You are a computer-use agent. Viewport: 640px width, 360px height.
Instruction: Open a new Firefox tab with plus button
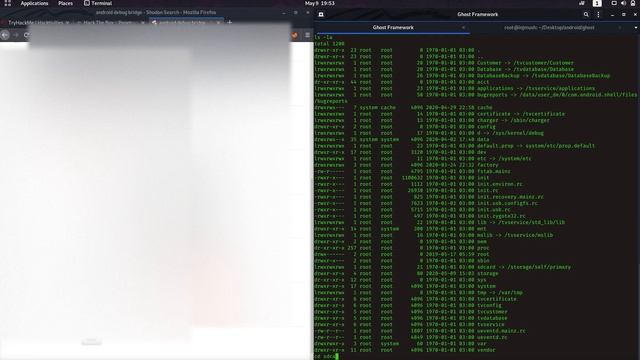(x=229, y=22)
